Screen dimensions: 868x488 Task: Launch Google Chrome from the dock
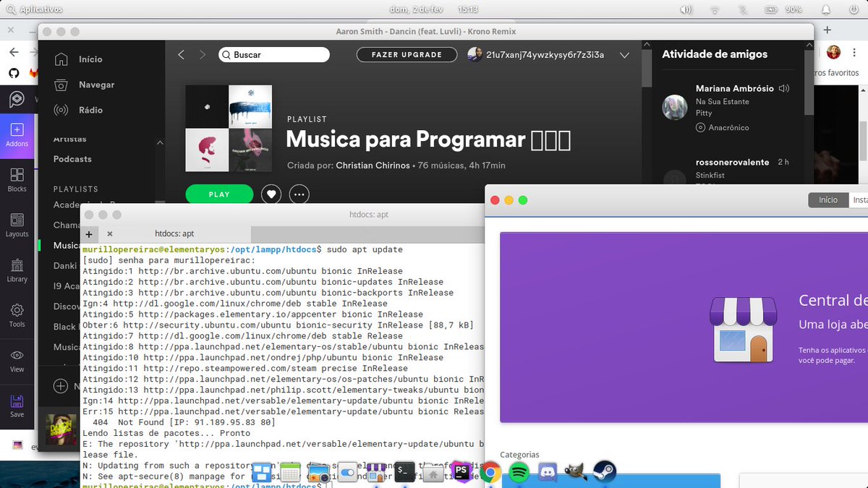[x=490, y=472]
